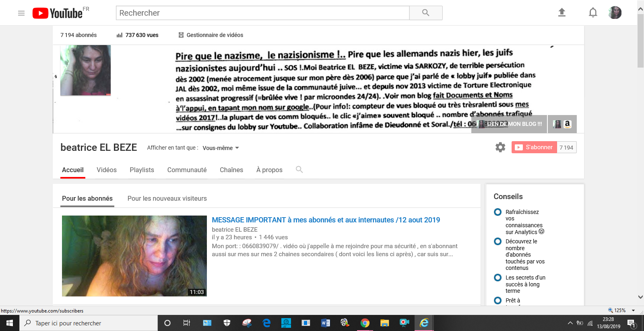Click the battery tray icon
Screen dimensions: 644x331
click(580, 323)
